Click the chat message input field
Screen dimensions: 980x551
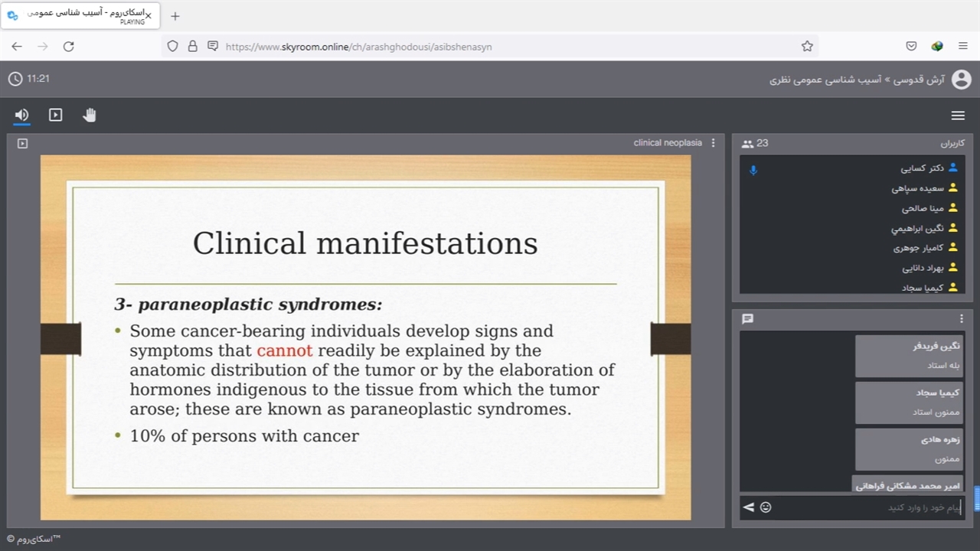point(865,507)
